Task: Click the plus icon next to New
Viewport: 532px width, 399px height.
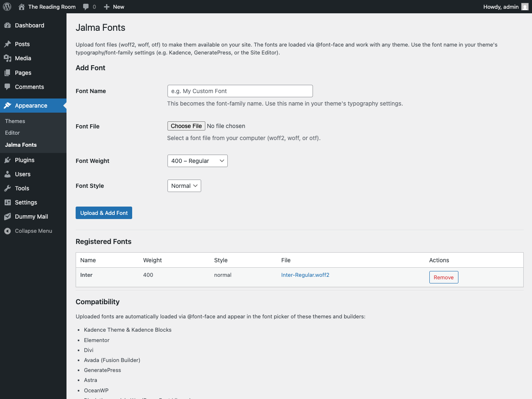Action: (107, 7)
